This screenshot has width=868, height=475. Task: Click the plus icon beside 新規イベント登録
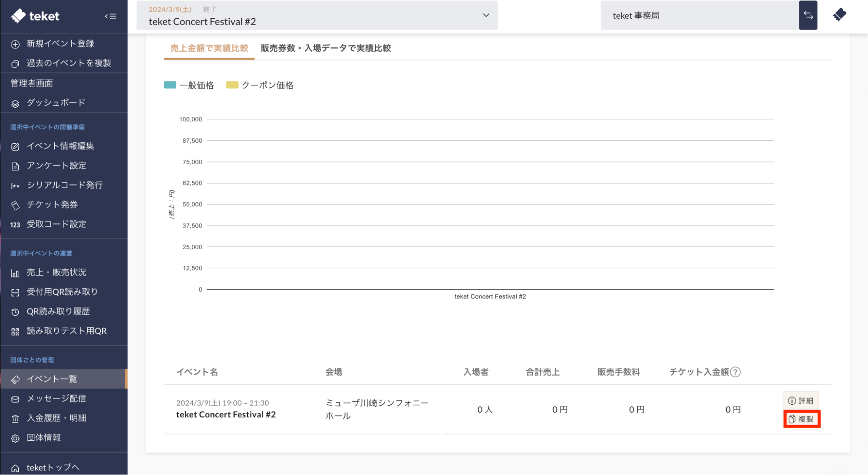(15, 44)
